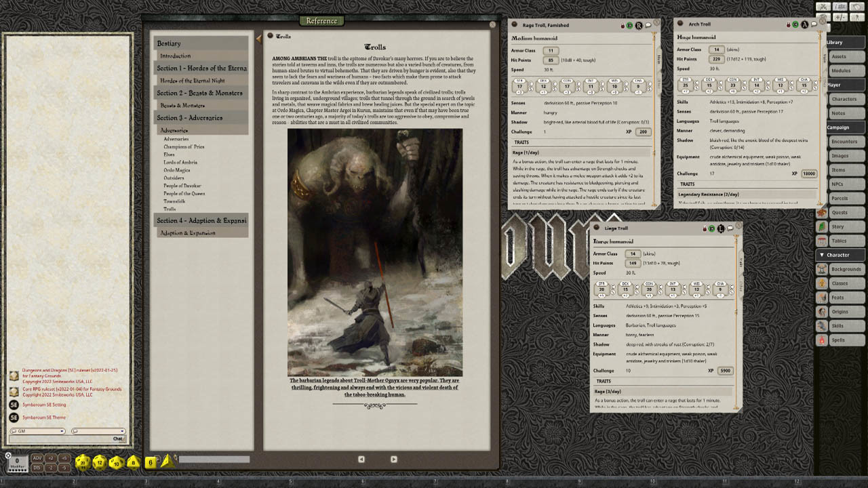The height and width of the screenshot is (488, 868).
Task: Click the chat bubble icon on Rage Troll window
Action: pos(648,24)
